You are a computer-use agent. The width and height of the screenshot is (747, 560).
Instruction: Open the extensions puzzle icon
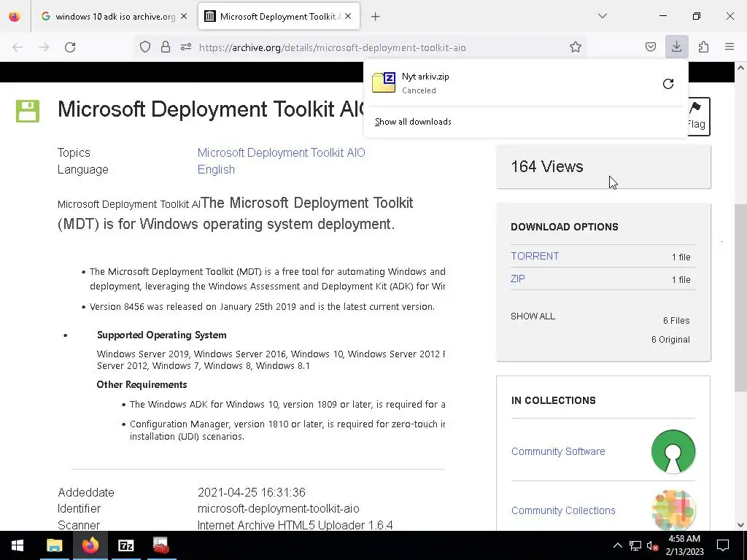point(703,47)
